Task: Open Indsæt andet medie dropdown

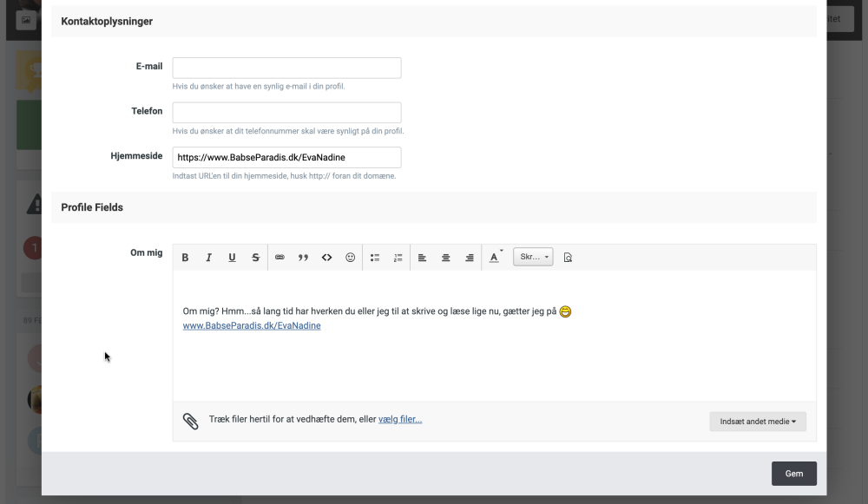Action: (x=758, y=422)
